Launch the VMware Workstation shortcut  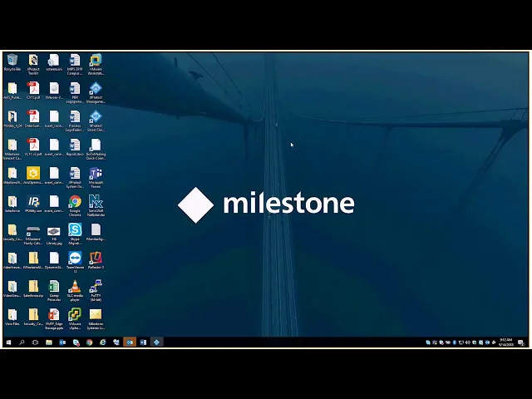click(96, 64)
